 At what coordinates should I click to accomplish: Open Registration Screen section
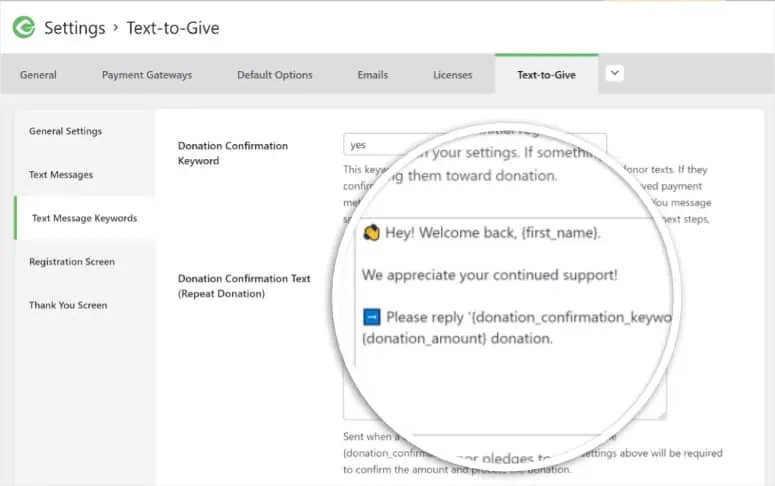click(72, 262)
